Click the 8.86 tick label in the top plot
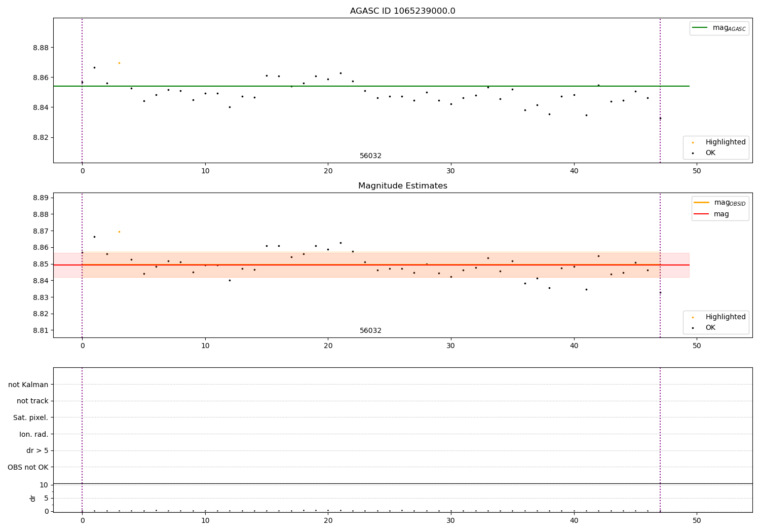This screenshot has height=532, width=760. click(x=41, y=78)
